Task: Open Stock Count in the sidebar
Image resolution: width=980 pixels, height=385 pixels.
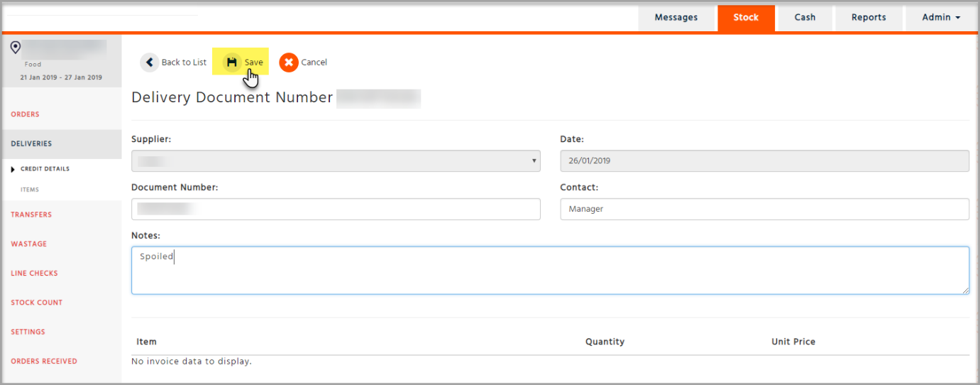Action: (37, 303)
